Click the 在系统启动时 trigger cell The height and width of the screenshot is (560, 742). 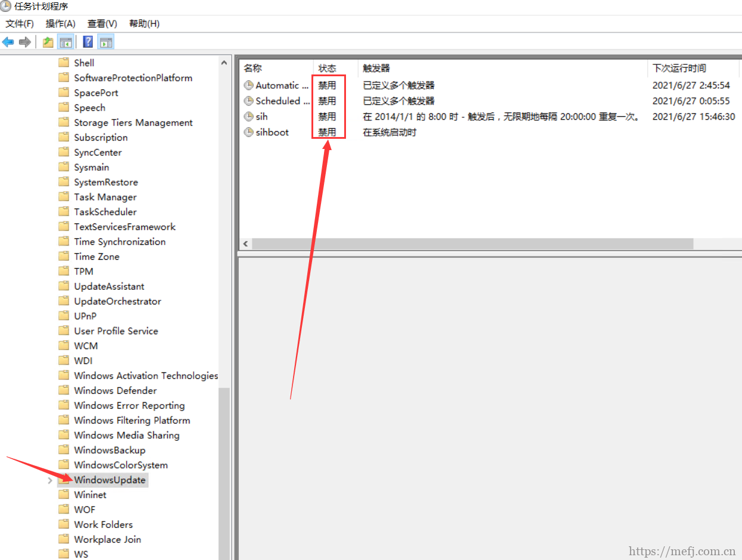(x=389, y=132)
